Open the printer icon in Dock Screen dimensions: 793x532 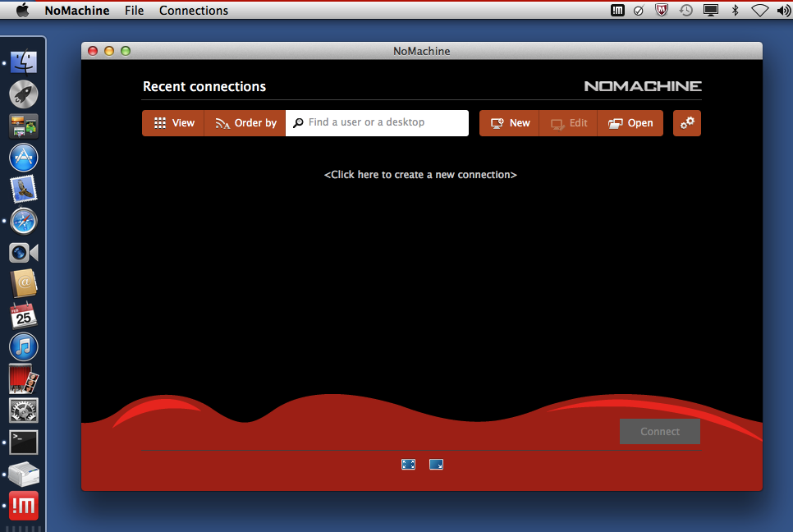[23, 474]
